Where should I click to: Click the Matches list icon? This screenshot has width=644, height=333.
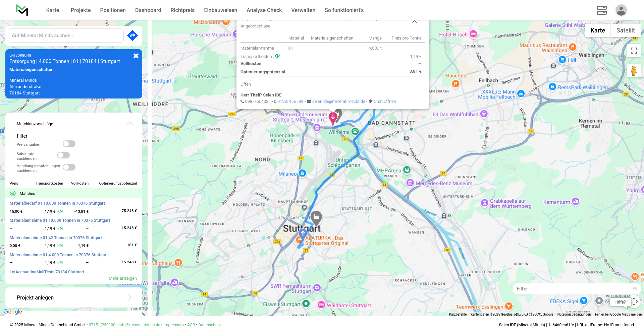tap(13, 193)
